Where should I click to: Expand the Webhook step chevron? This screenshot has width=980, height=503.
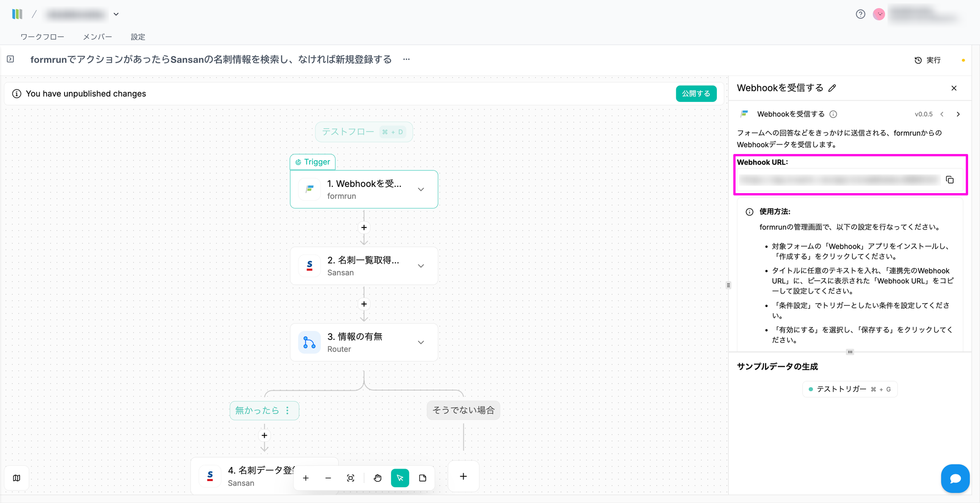click(x=421, y=189)
